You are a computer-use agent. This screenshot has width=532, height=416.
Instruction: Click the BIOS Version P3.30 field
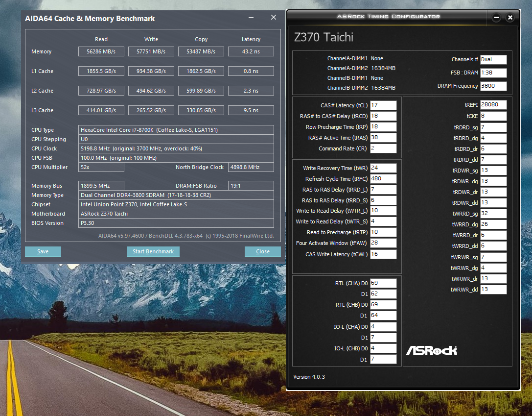(x=176, y=223)
